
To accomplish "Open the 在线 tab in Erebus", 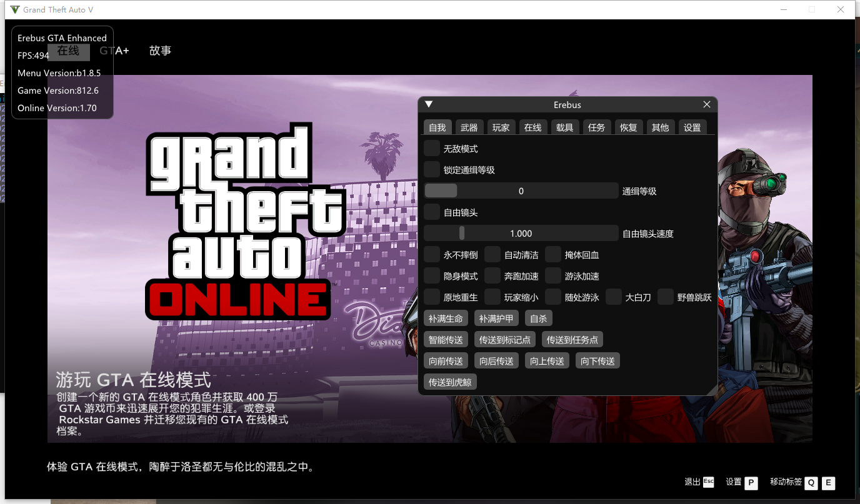I will [x=532, y=127].
